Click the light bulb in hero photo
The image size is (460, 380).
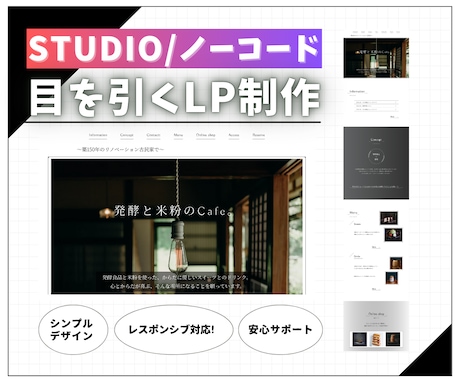[177, 247]
